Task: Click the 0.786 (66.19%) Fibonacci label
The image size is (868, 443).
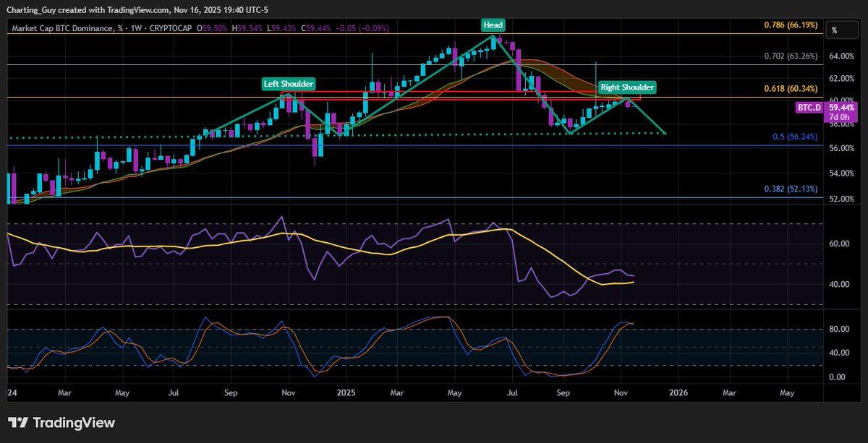Action: (790, 25)
